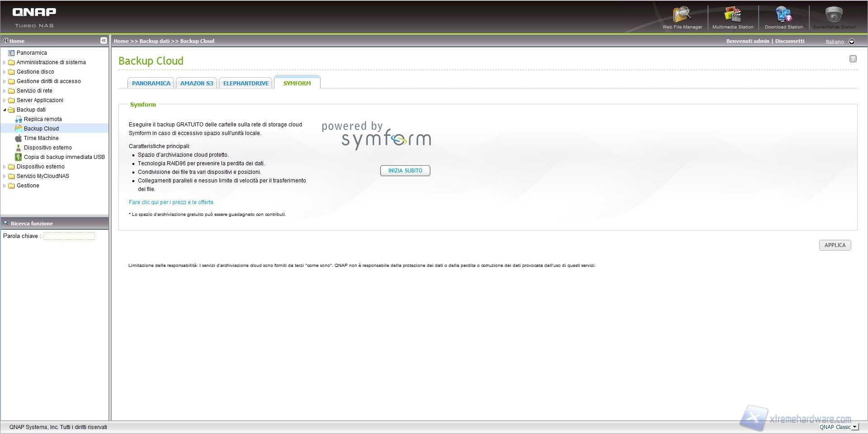Click the Surveillance Station camera icon
Image resolution: width=868 pixels, height=434 pixels.
coord(834,15)
